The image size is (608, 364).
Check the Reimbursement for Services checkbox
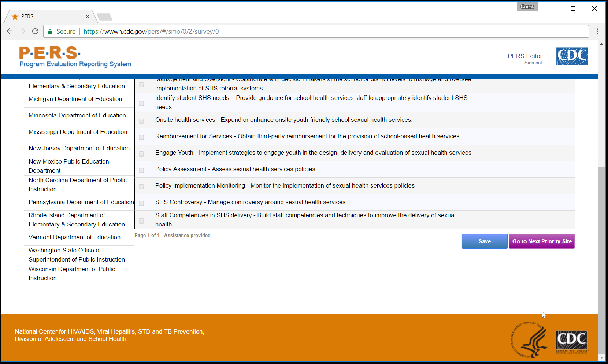point(141,138)
